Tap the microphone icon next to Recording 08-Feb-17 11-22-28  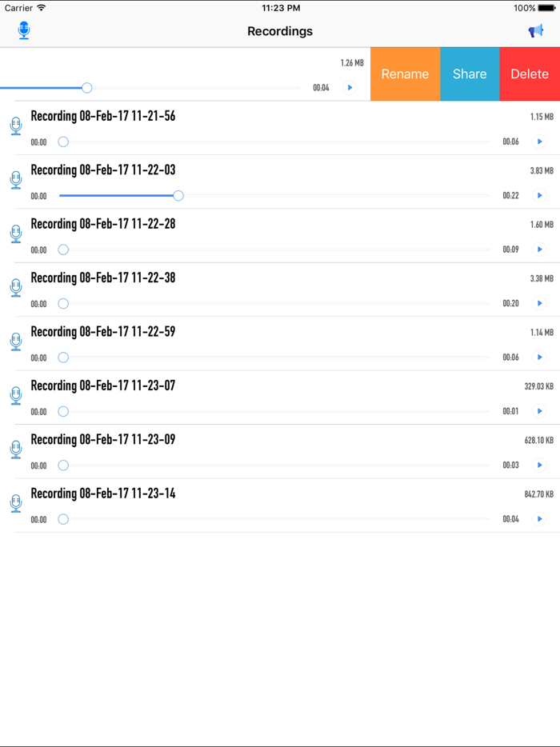(x=15, y=234)
